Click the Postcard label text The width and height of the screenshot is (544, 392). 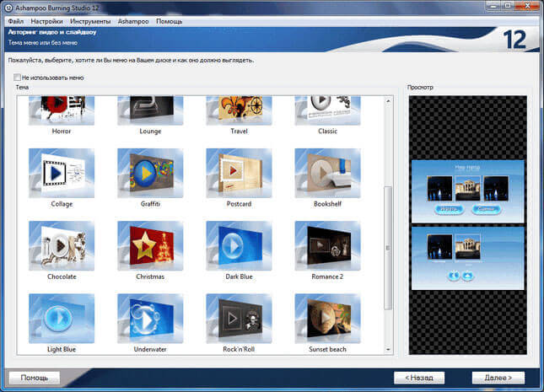(239, 204)
